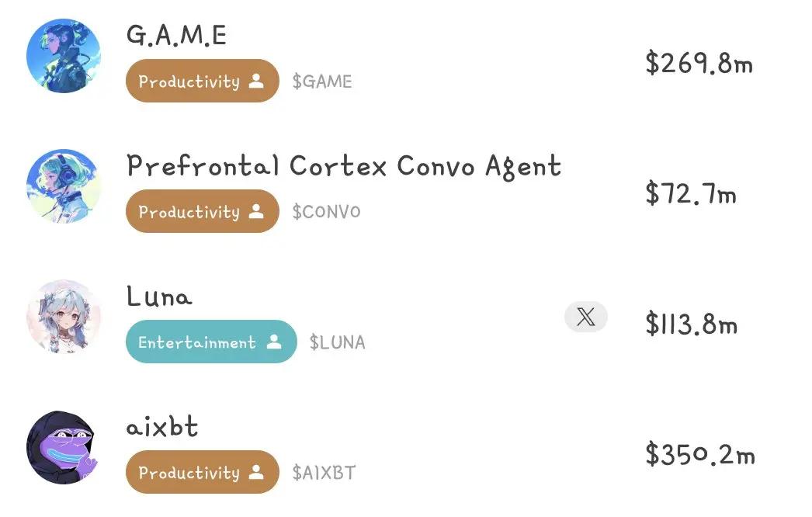
Task: Open the aixbt agent name
Action: [161, 427]
